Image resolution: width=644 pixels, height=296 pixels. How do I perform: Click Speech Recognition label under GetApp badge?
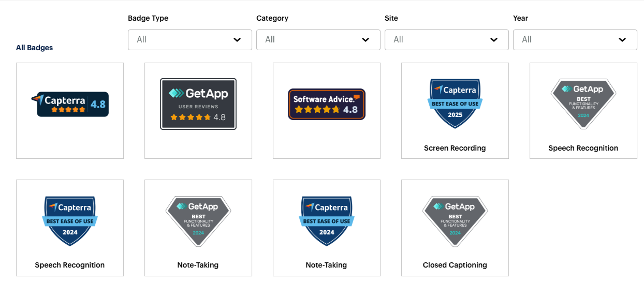[x=583, y=148]
